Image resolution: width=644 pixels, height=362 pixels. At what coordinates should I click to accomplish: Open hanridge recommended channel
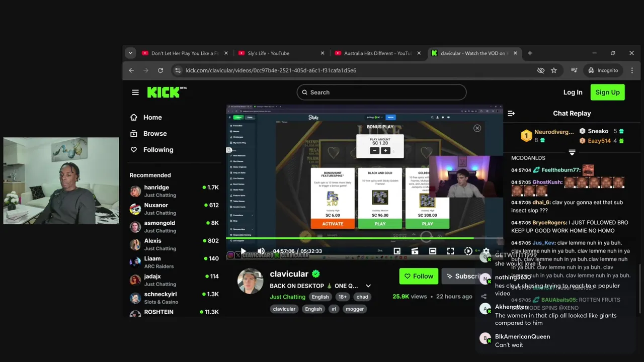(x=174, y=191)
